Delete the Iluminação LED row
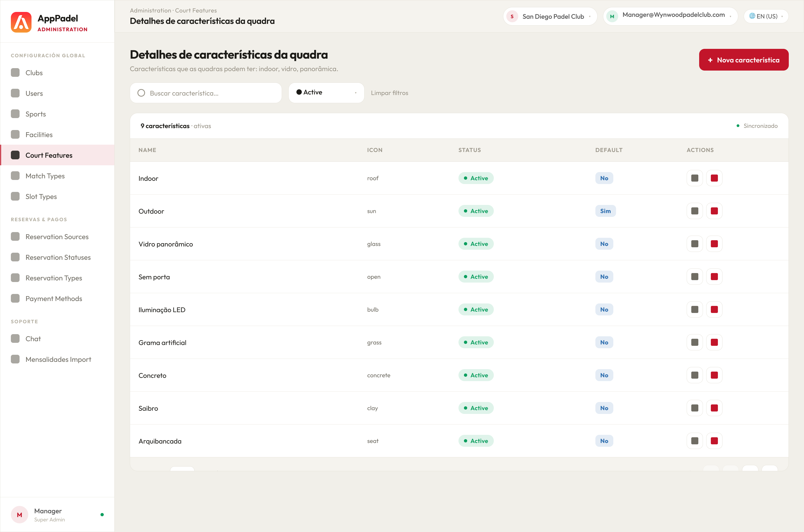This screenshot has width=804, height=532. point(714,309)
